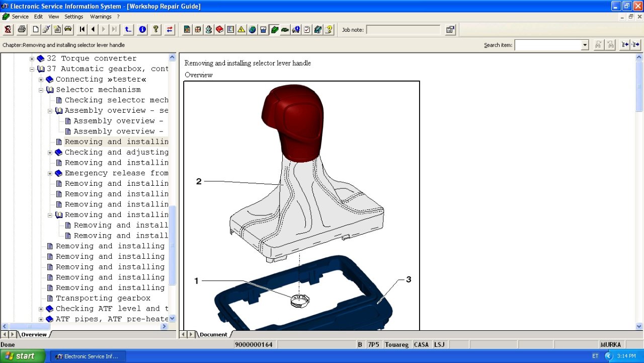Expand Emergency release tree node
Screen dimensions: 644x363
[50, 173]
